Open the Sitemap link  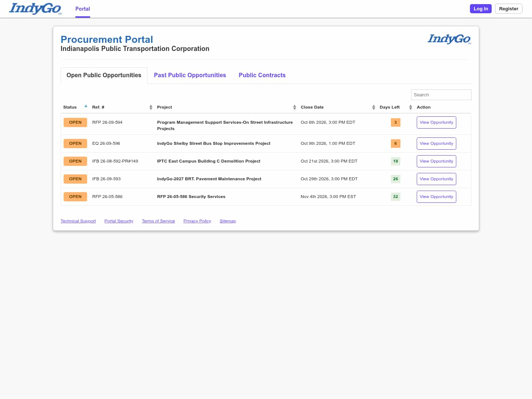[228, 221]
